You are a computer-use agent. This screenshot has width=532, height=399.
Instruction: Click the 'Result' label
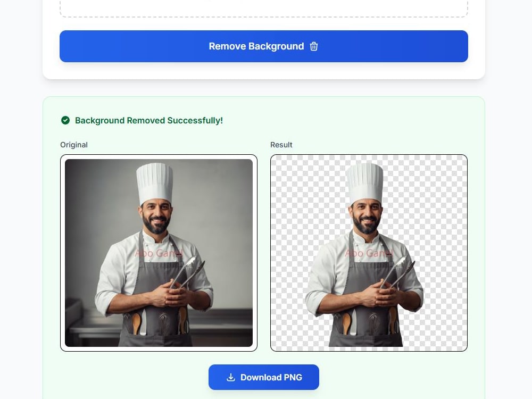click(x=281, y=145)
